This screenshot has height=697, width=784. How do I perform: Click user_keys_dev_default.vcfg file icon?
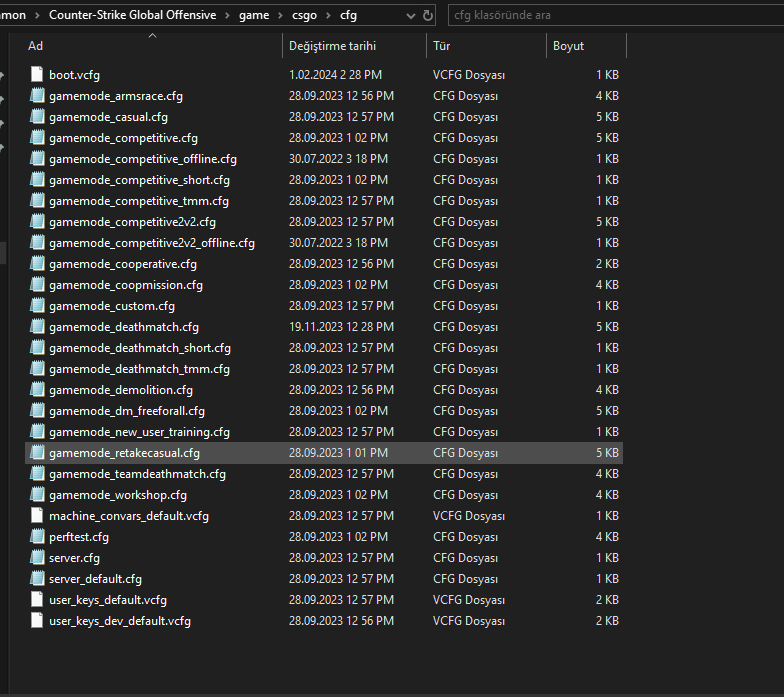[37, 620]
